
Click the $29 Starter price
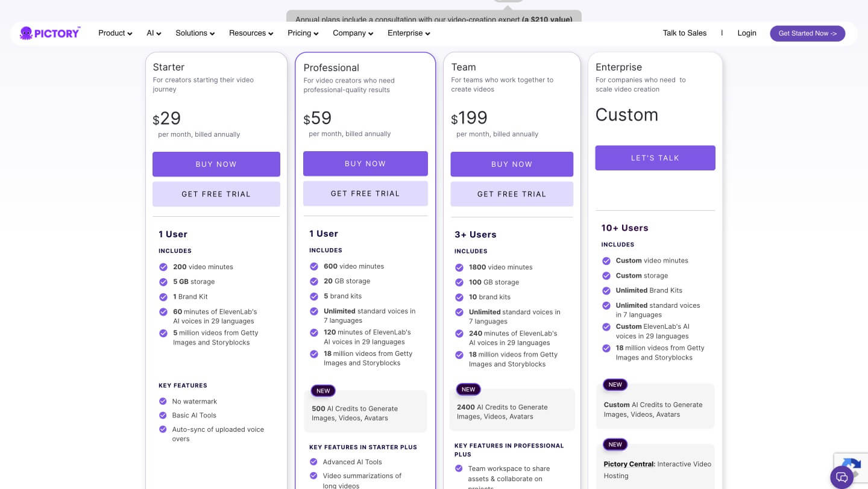(167, 119)
